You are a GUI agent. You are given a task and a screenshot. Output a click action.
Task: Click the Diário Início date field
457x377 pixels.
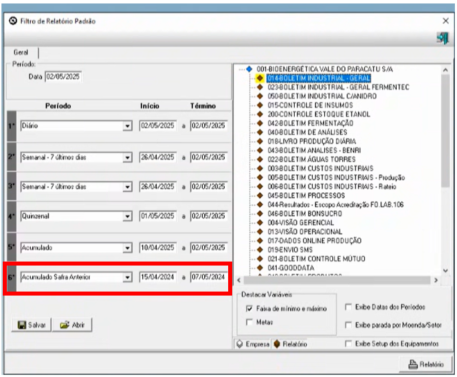pyautogui.click(x=157, y=126)
